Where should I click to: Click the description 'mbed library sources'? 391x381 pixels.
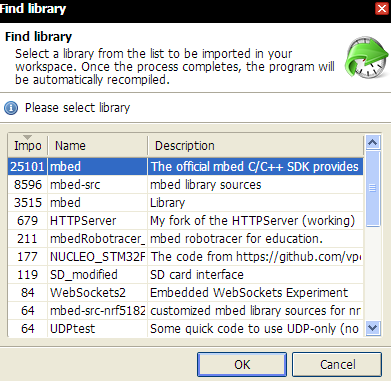(x=206, y=185)
